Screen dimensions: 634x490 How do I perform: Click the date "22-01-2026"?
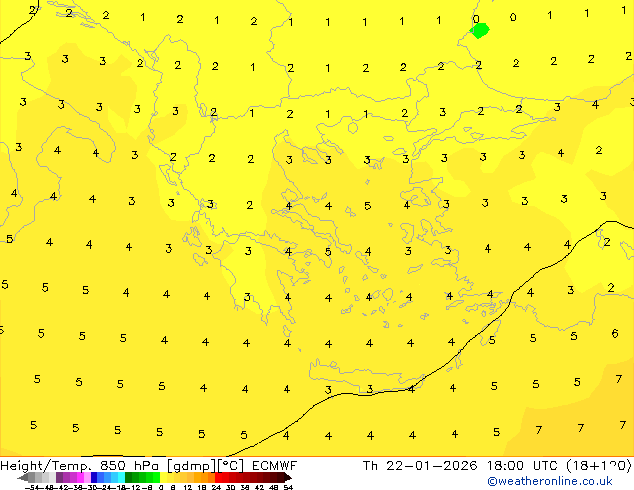431,465
